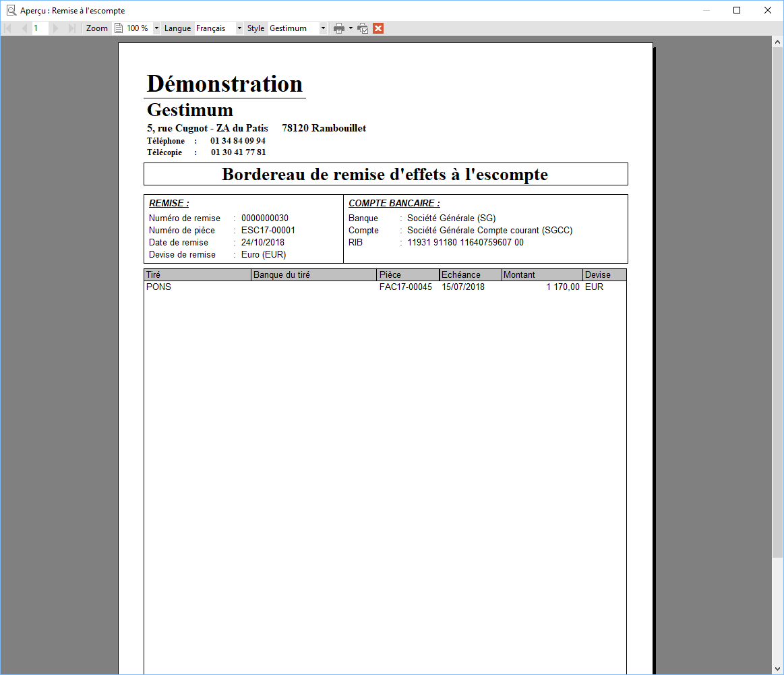
Task: Click the page icon beside Zoom
Action: [119, 28]
